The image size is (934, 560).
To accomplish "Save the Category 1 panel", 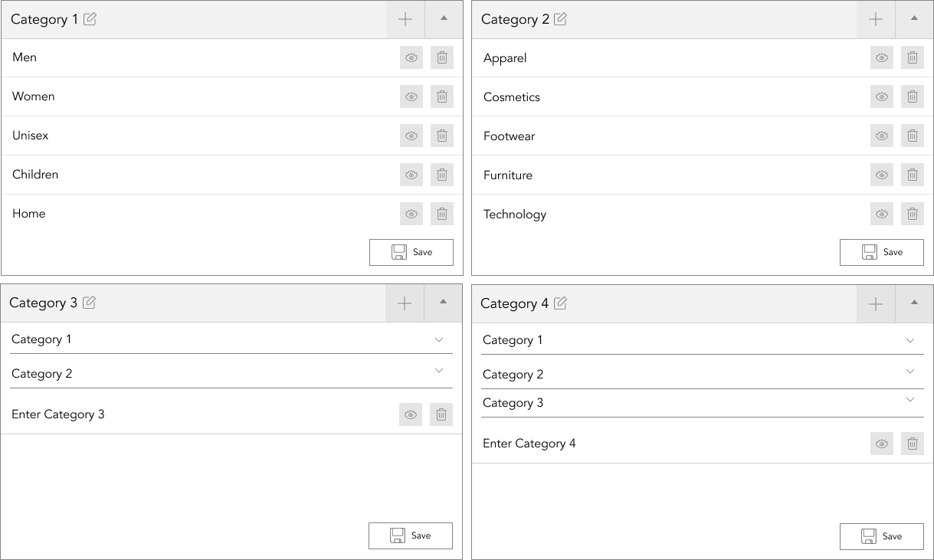I will 411,252.
